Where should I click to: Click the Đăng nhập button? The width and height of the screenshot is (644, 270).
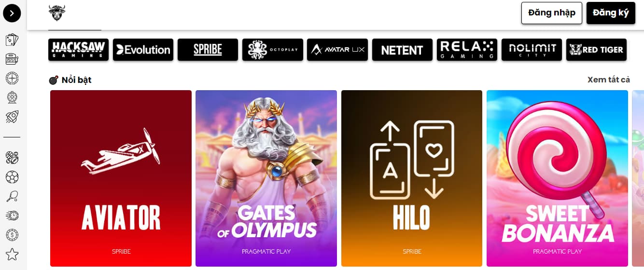point(552,13)
